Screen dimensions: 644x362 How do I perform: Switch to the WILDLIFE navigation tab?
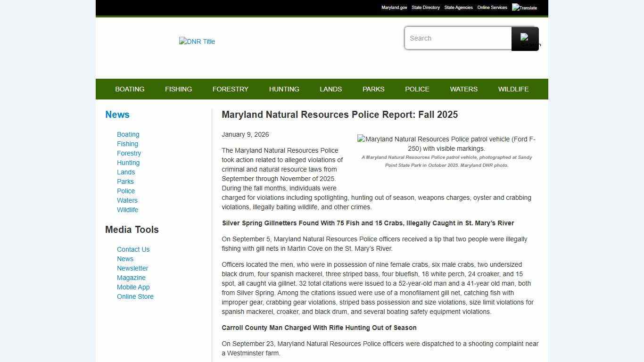(513, 89)
